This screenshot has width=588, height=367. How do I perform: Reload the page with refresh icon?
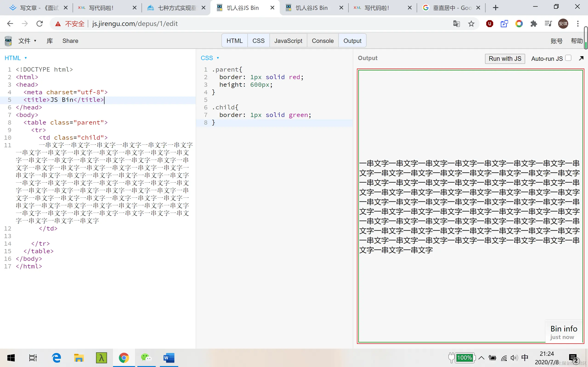coord(40,24)
